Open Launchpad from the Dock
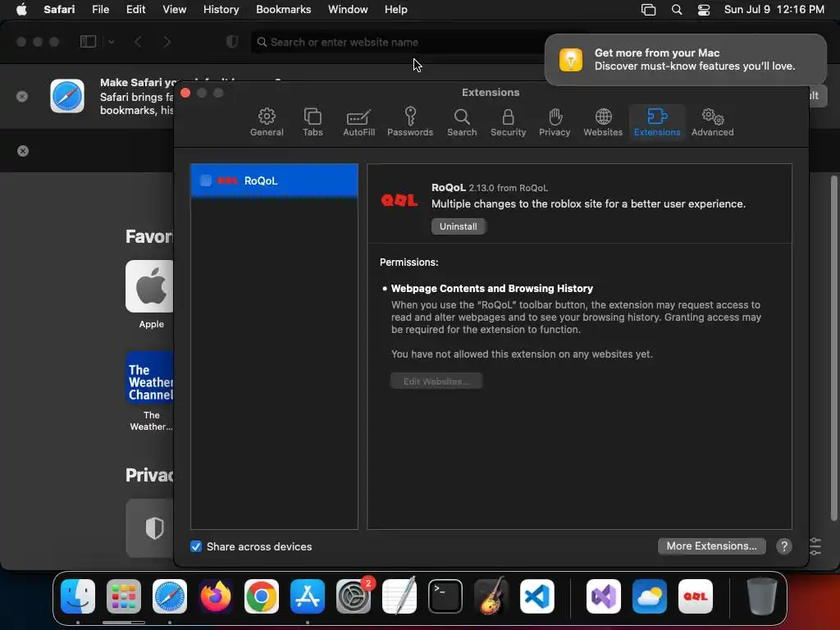This screenshot has width=840, height=630. click(124, 596)
